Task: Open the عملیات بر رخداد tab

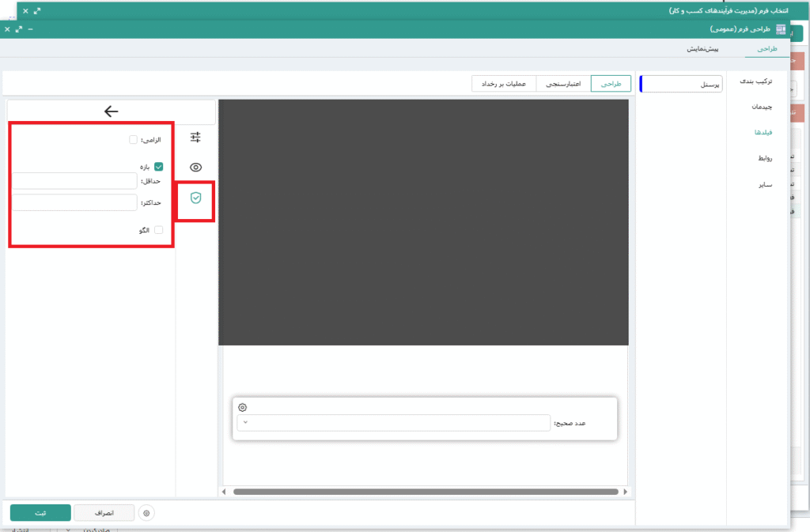Action: coord(504,83)
